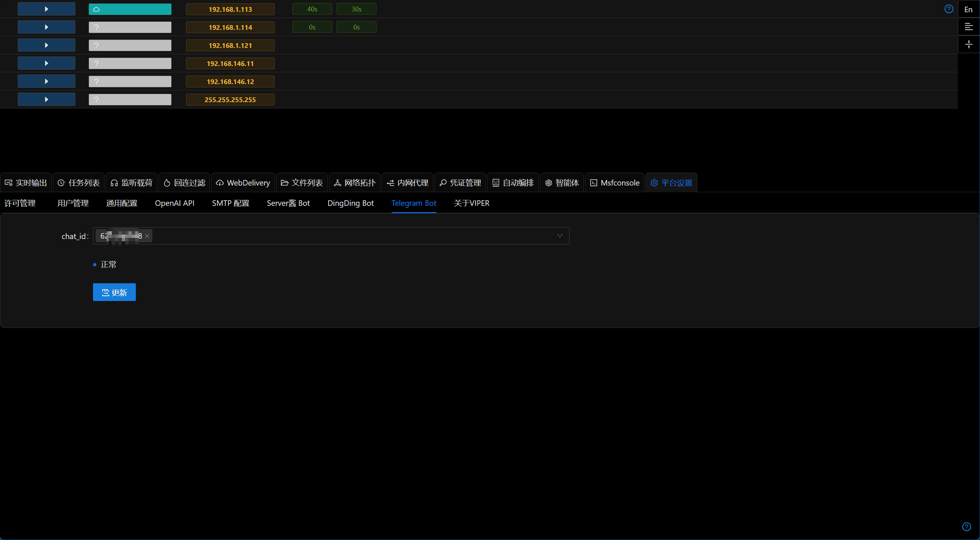The width and height of the screenshot is (980, 540).
Task: Open the Msfconsole tab
Action: coord(615,183)
